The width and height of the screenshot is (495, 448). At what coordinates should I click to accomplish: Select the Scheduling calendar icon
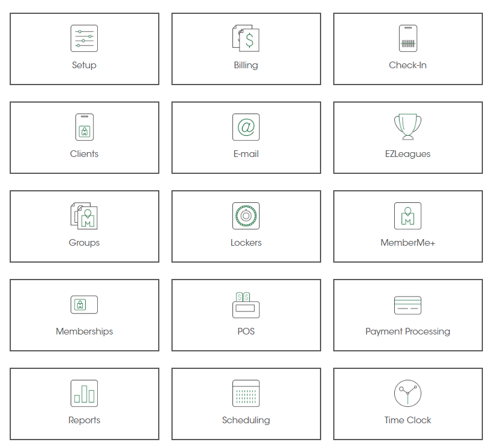click(246, 392)
